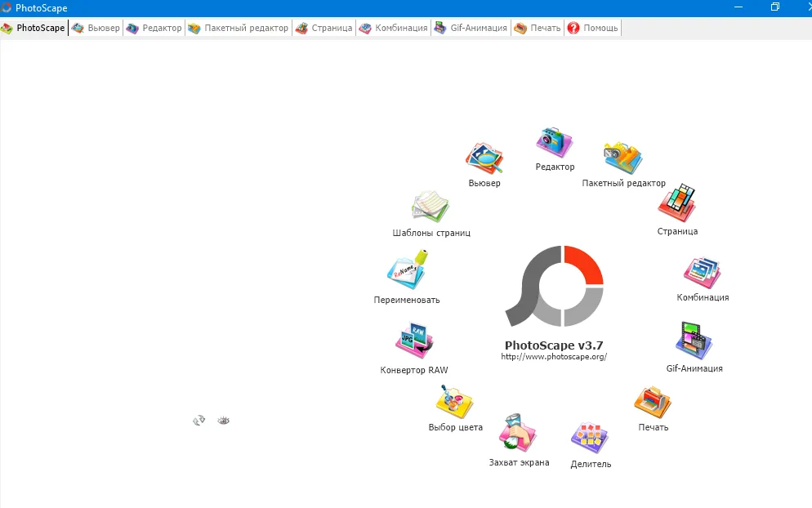Image resolution: width=812 pixels, height=508 pixels.
Task: Switch to the PhotoScape tab
Action: (34, 28)
